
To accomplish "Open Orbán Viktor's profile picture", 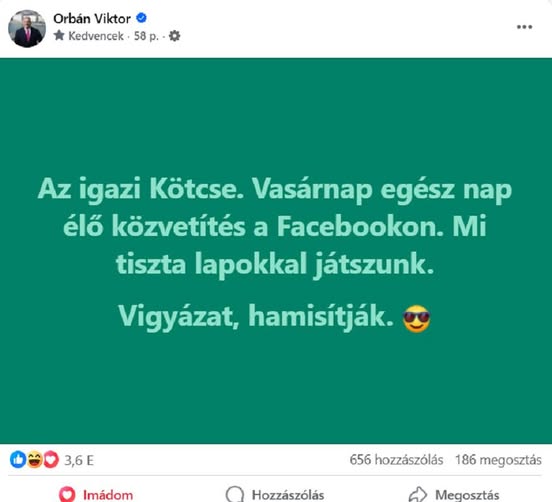I will click(27, 29).
